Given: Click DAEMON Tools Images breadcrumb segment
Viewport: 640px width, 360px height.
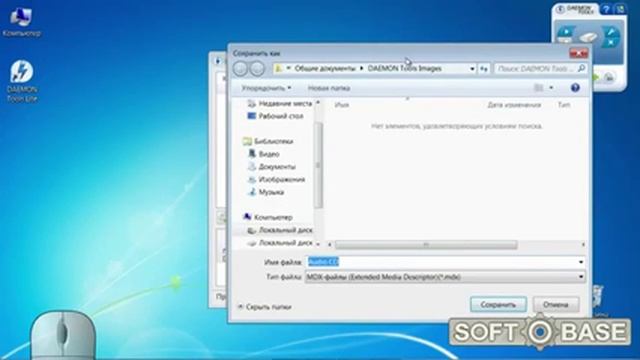Looking at the screenshot, I should pyautogui.click(x=404, y=69).
